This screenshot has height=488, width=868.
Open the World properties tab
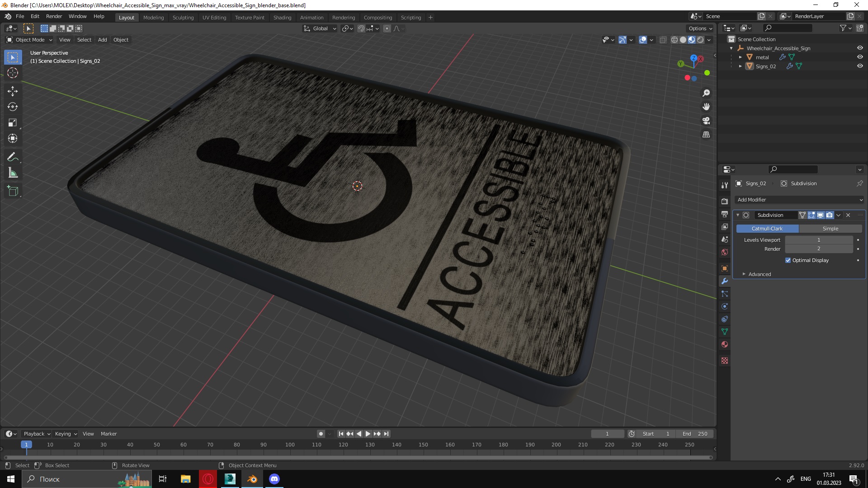[x=725, y=252]
